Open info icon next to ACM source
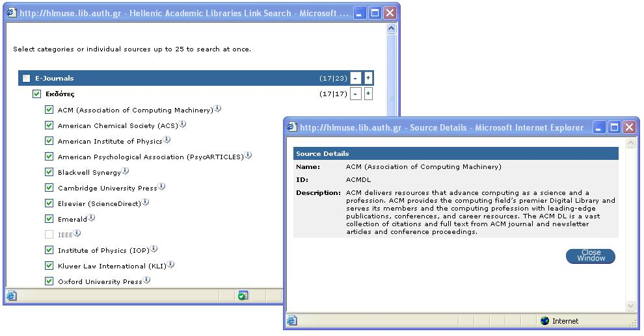Viewport: 644px width, 336px height. [x=218, y=109]
